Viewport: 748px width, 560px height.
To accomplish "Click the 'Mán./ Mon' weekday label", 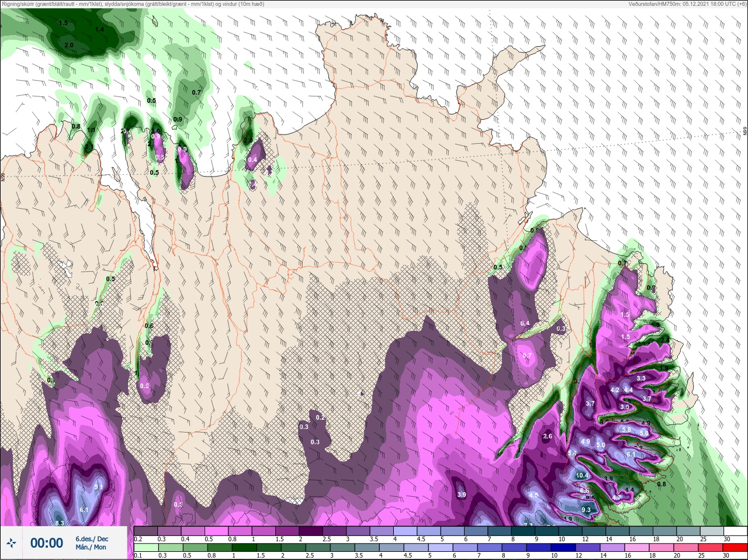I will (x=91, y=547).
